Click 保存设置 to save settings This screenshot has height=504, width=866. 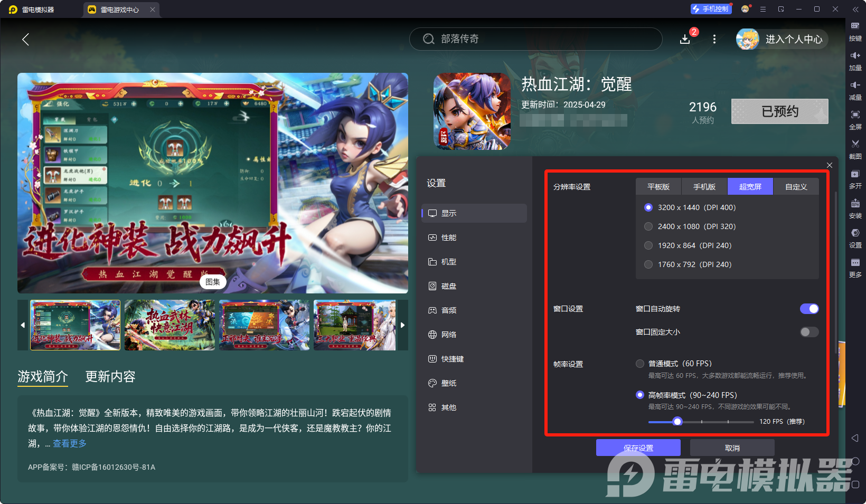tap(638, 448)
